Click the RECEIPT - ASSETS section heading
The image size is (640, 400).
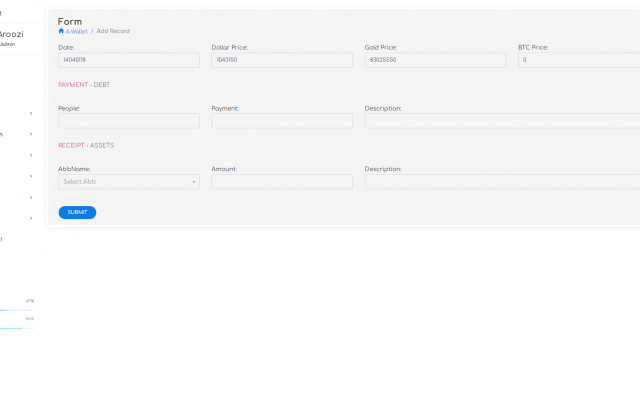[x=86, y=145]
